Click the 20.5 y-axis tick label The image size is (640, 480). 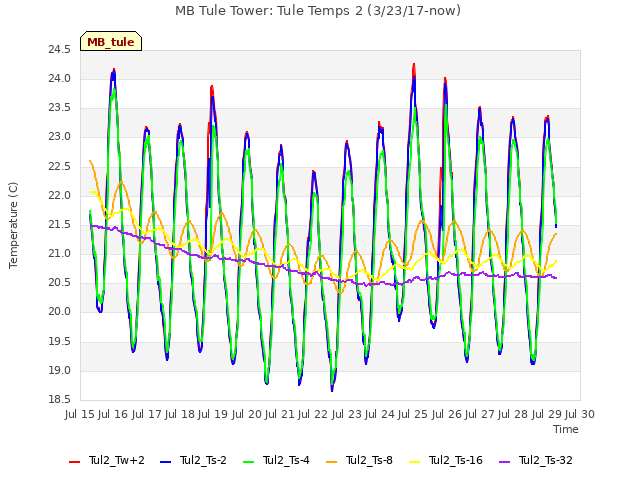[60, 282]
